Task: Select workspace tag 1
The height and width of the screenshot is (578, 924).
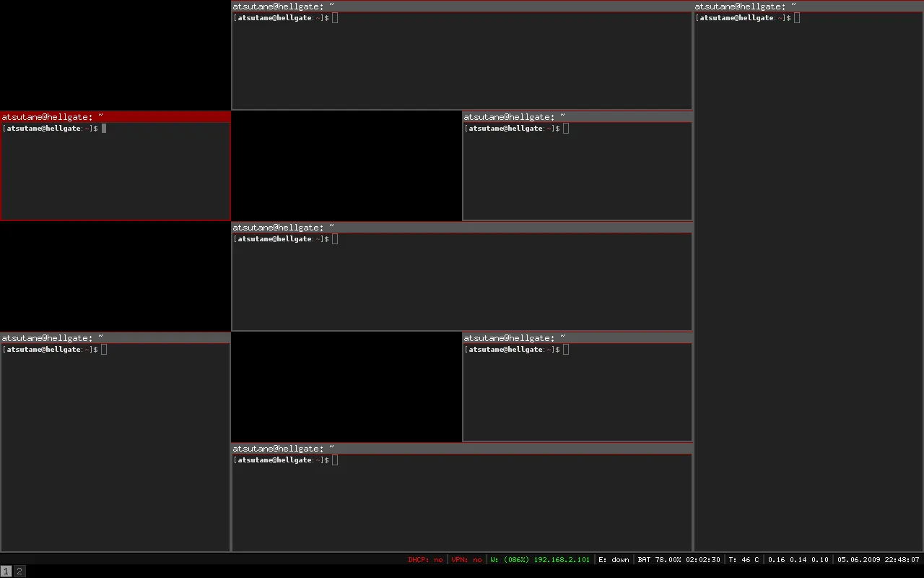Action: (6, 571)
